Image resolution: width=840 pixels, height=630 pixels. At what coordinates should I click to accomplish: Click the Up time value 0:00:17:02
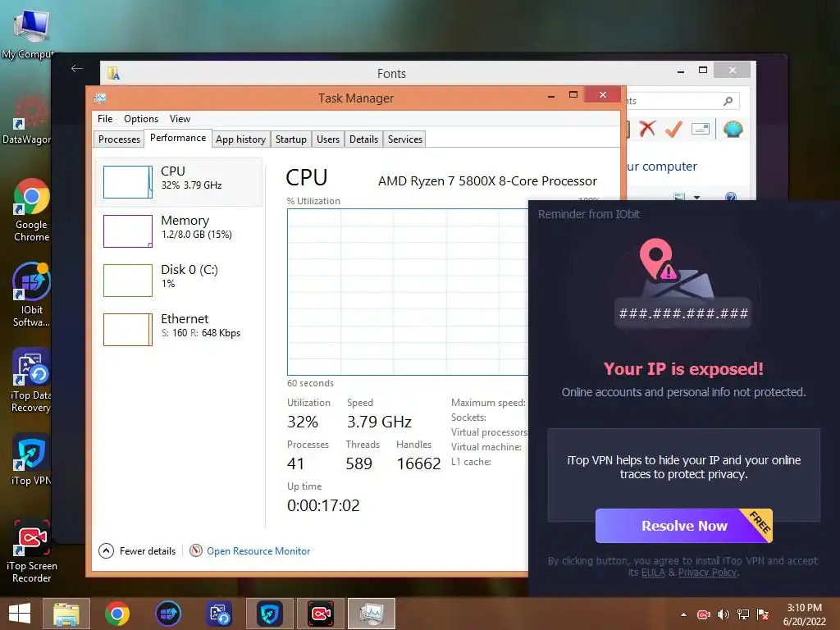323,505
